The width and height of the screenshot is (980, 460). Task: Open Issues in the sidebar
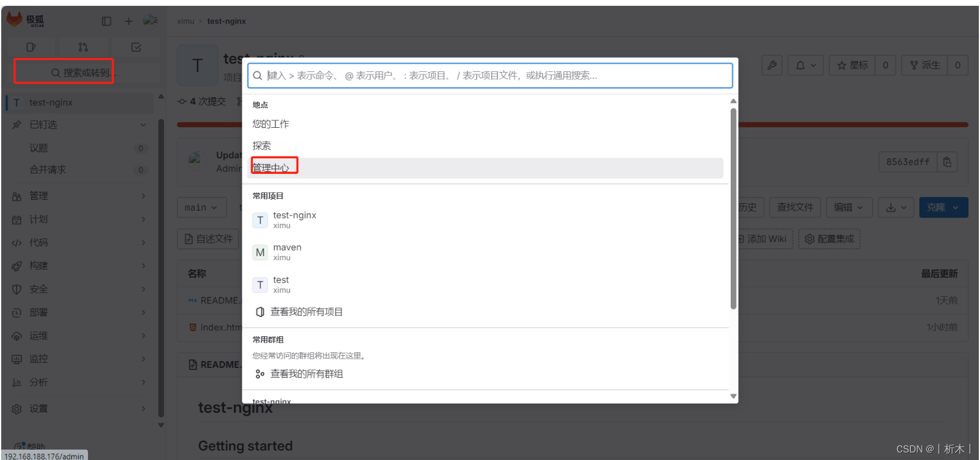coord(80,148)
